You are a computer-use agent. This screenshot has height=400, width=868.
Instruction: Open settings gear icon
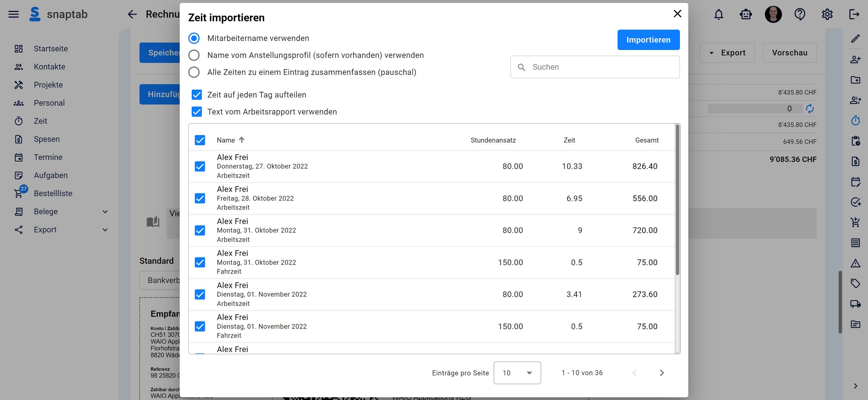(x=827, y=14)
